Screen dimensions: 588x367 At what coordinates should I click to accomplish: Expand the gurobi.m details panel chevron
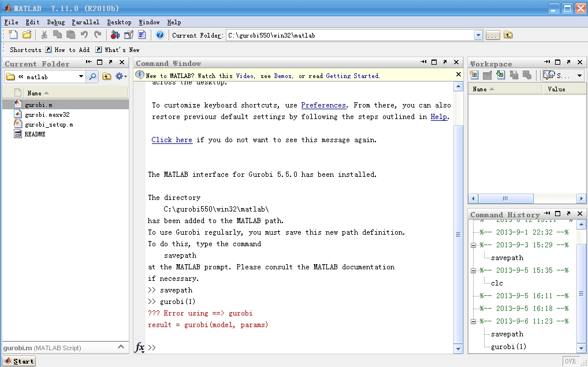point(121,347)
